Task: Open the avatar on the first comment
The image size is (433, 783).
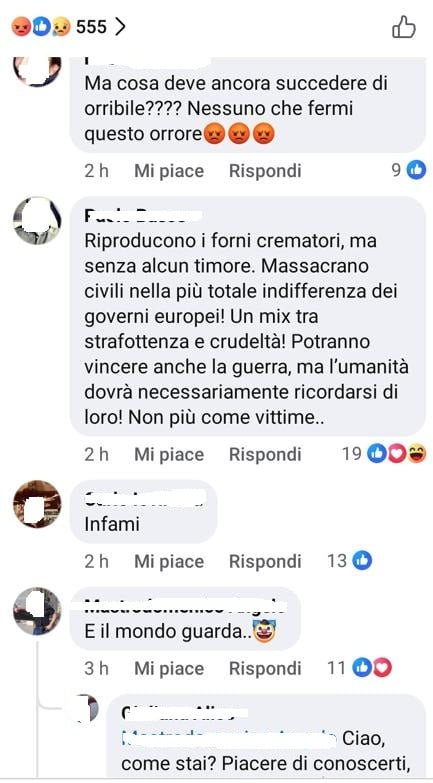Action: click(37, 71)
